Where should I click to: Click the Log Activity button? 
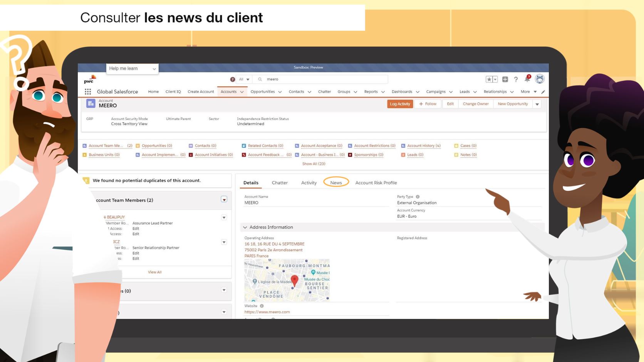coord(400,104)
